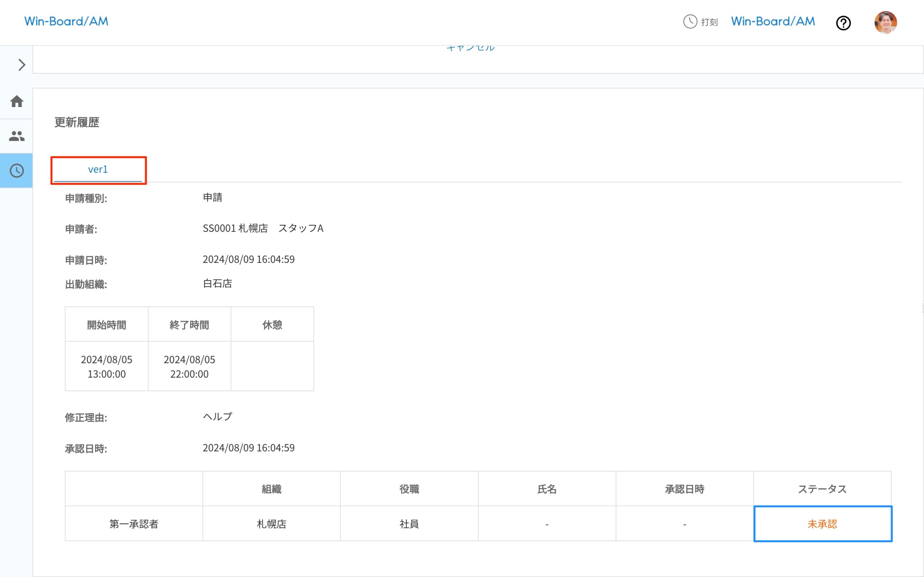This screenshot has width=924, height=577.
Task: Click the Win-Board/AM link near help icon
Action: (x=773, y=21)
